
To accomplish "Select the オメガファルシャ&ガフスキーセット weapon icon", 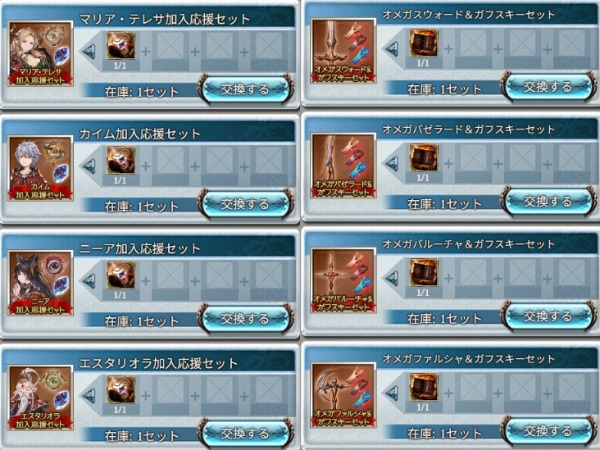I will [x=343, y=395].
